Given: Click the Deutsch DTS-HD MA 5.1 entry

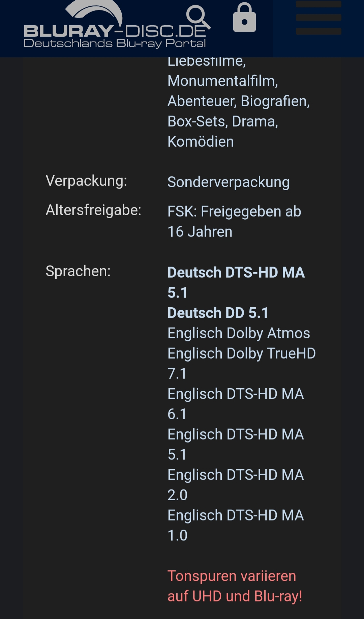Looking at the screenshot, I should click(x=236, y=273).
